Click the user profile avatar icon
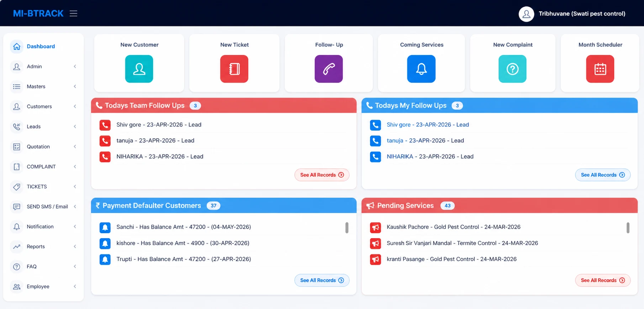The image size is (644, 309). pos(526,14)
